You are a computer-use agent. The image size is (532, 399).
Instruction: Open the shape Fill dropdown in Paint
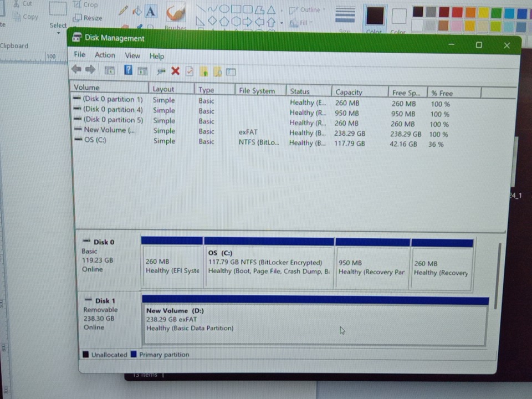301,23
